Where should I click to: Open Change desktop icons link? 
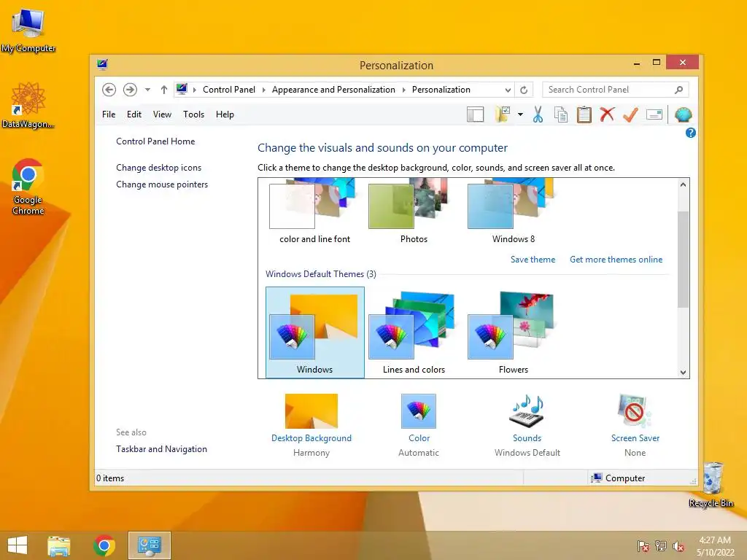tap(158, 168)
